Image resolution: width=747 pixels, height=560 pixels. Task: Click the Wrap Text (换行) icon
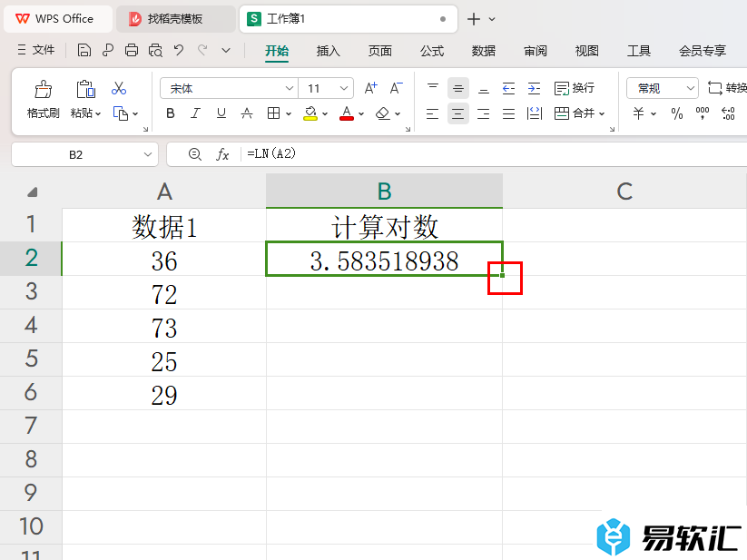pyautogui.click(x=562, y=88)
